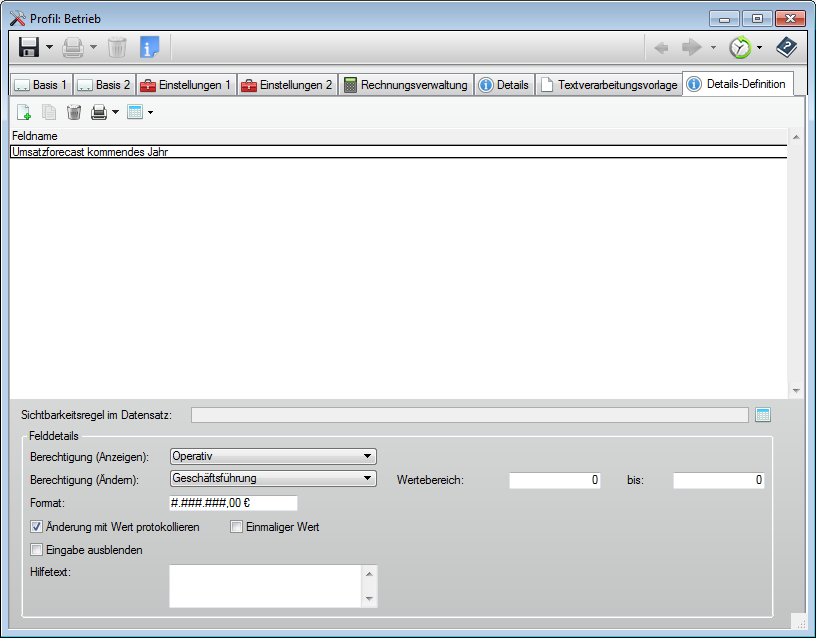
Task: Click the Hilfetext scrollbar down arrow
Action: point(369,599)
